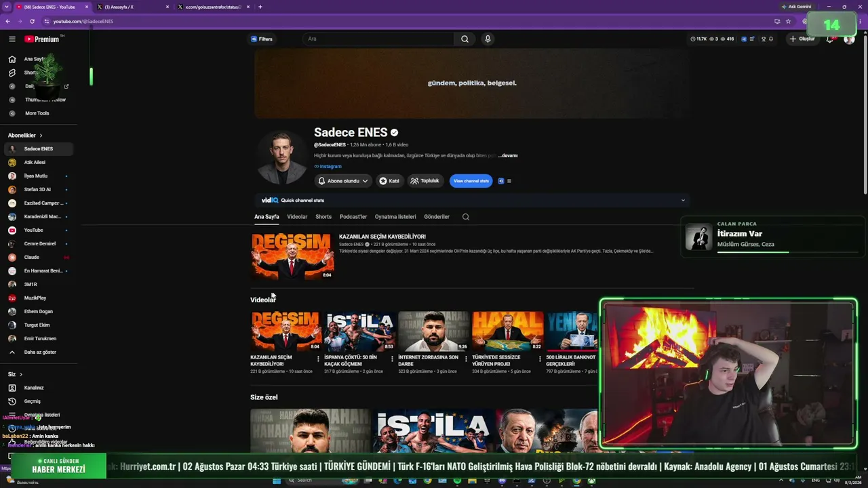Expand the Siz section chevron

[x=21, y=374]
